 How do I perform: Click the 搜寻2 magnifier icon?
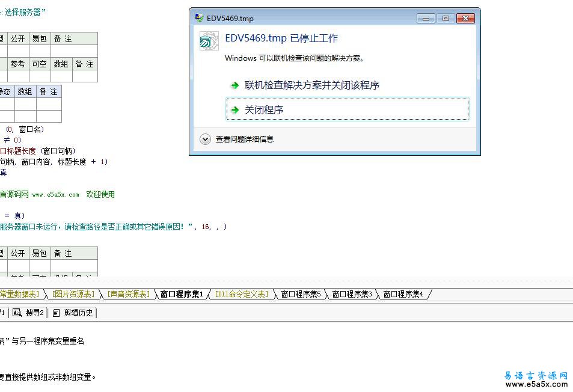tap(17, 313)
